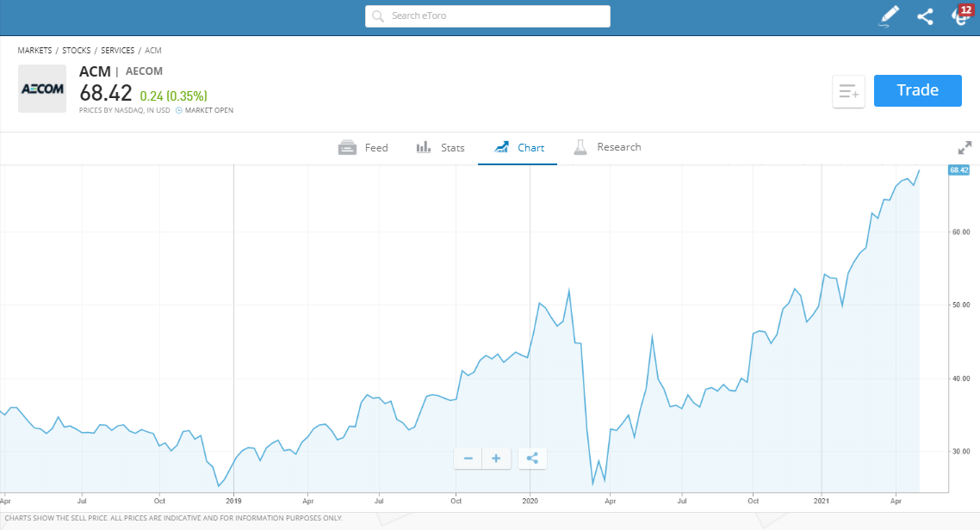Screen dimensions: 980x530
Task: Open the STOCKS breadcrumb link
Action: click(x=76, y=50)
